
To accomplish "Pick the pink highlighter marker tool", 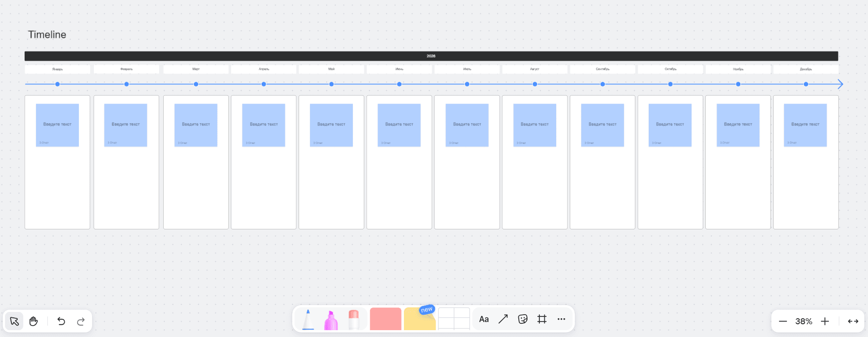I will (x=331, y=320).
